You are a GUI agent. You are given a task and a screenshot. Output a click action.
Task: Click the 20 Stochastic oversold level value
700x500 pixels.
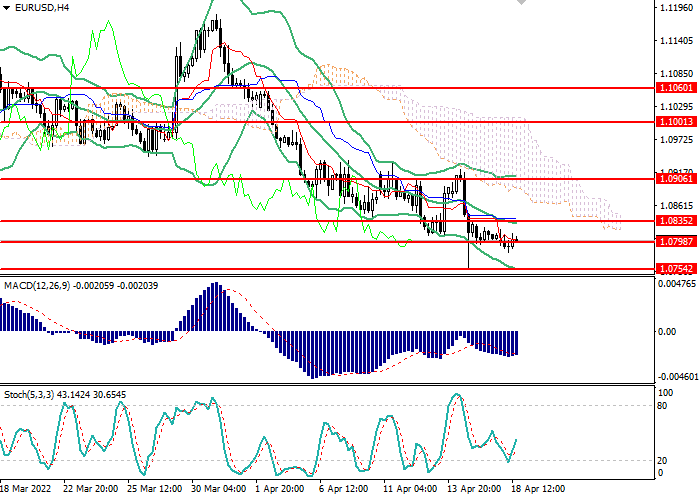pyautogui.click(x=662, y=461)
